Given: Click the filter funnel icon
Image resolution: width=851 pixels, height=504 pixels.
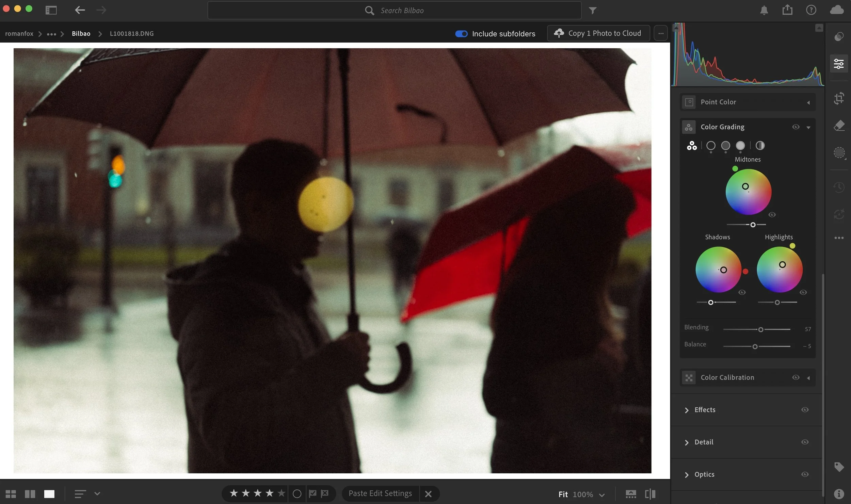Looking at the screenshot, I should pos(592,11).
